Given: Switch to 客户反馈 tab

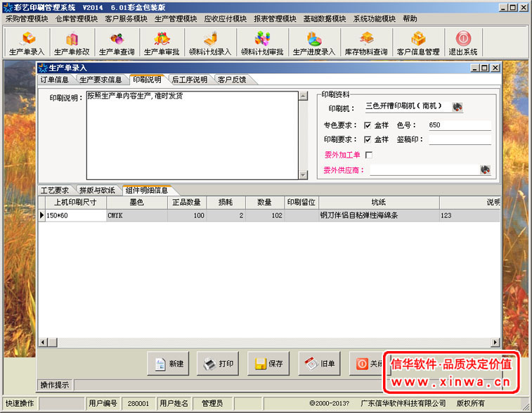Looking at the screenshot, I should [x=232, y=80].
